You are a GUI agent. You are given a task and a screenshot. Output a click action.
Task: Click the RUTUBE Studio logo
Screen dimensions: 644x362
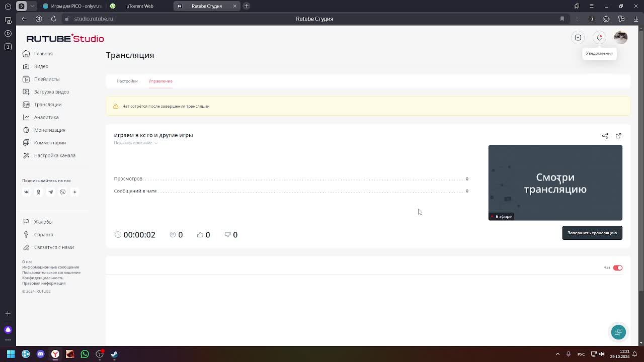(x=65, y=39)
